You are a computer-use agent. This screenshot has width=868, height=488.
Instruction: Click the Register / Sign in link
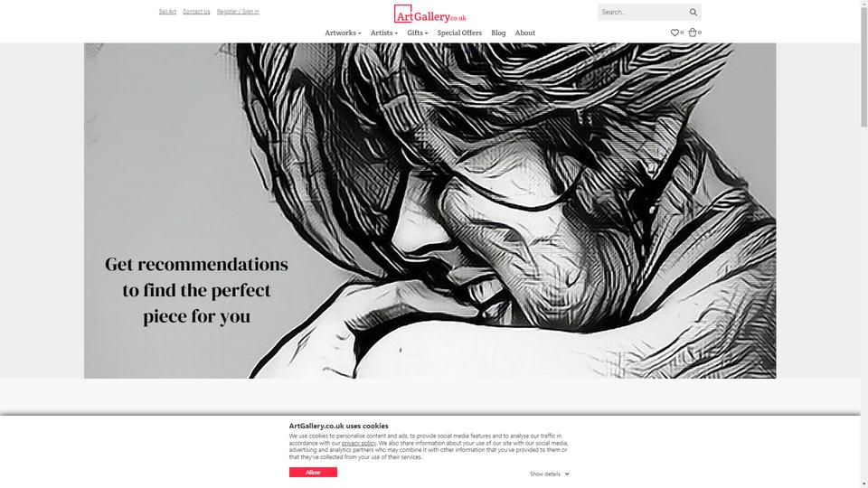[x=238, y=12]
